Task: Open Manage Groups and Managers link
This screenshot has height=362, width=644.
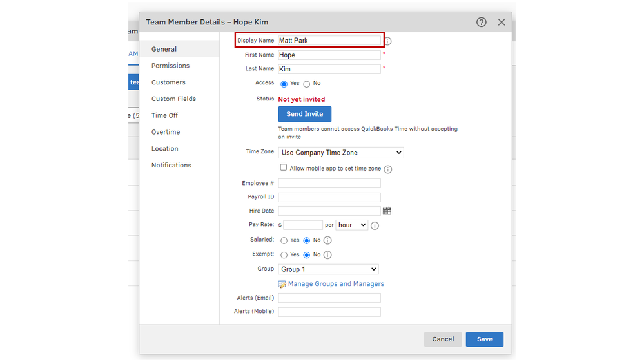Action: click(x=335, y=284)
